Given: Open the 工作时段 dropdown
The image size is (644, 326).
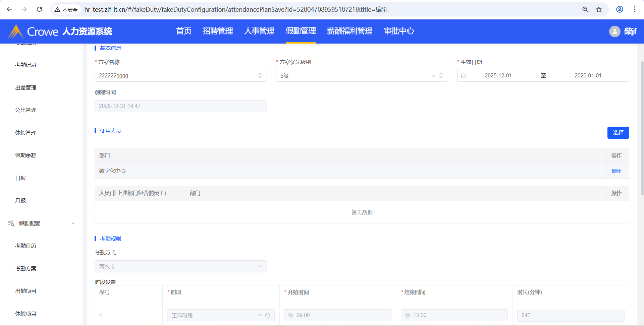Looking at the screenshot, I should 220,315.
